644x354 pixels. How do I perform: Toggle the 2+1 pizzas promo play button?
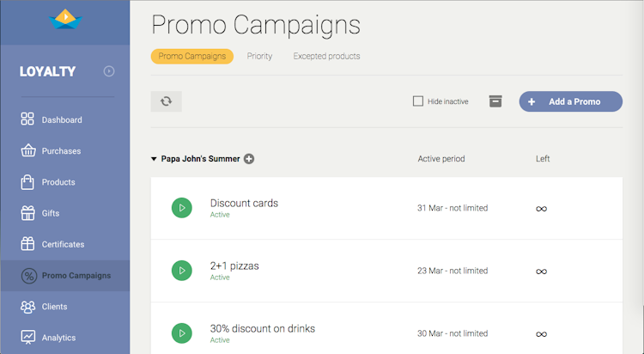[x=181, y=271]
